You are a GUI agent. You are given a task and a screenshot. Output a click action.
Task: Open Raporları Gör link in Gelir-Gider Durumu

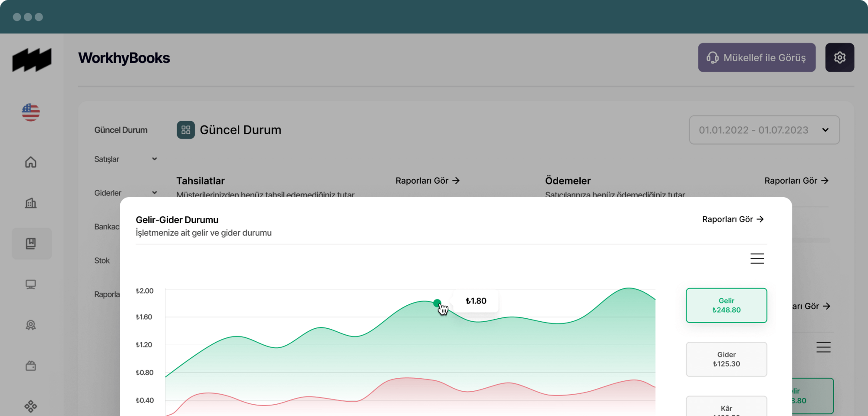(x=733, y=219)
